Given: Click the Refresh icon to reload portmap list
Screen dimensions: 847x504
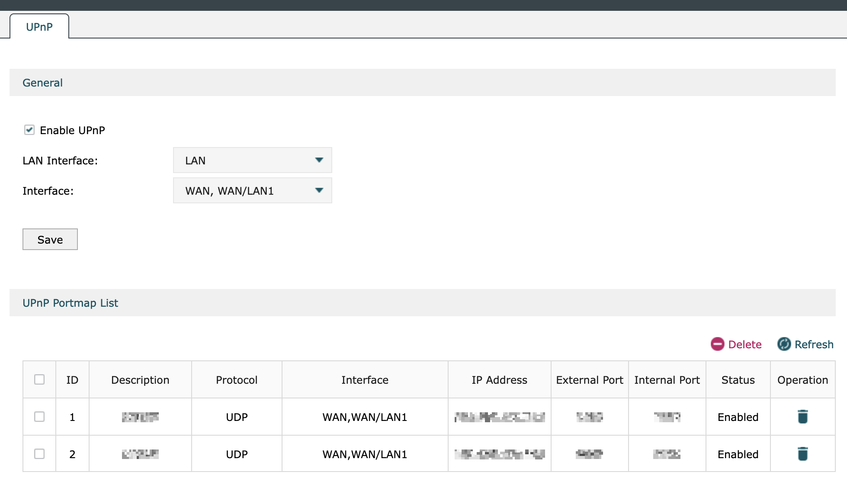Looking at the screenshot, I should pos(784,344).
